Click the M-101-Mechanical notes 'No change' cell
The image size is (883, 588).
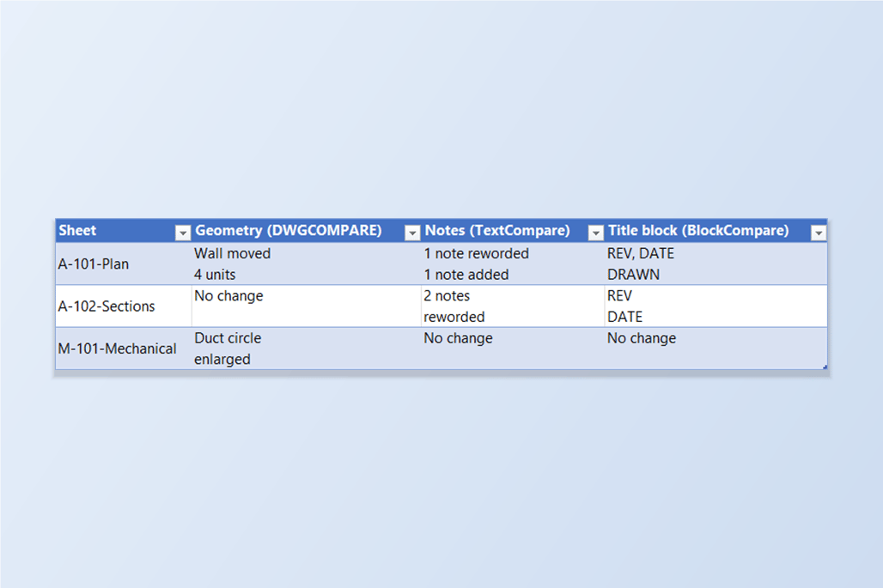[513, 349]
